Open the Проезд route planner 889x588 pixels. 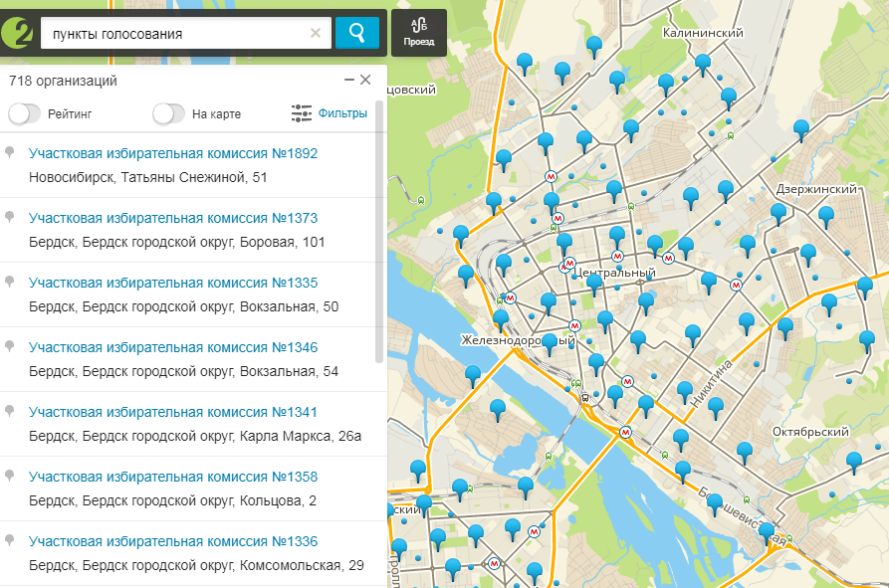point(419,32)
